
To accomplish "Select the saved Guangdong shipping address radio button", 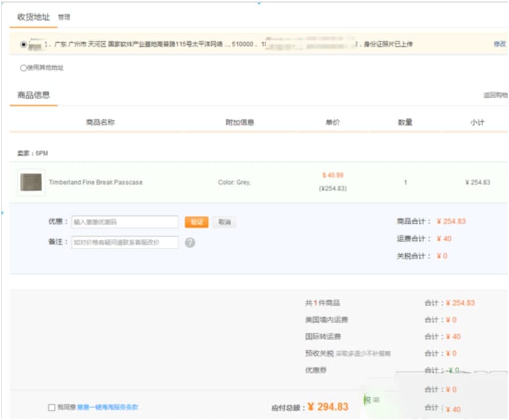I will tap(23, 45).
